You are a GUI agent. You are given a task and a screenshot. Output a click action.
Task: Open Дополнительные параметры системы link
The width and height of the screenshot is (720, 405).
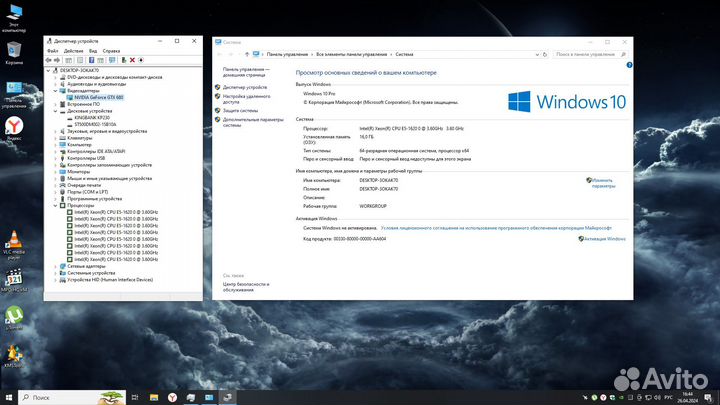pos(253,122)
